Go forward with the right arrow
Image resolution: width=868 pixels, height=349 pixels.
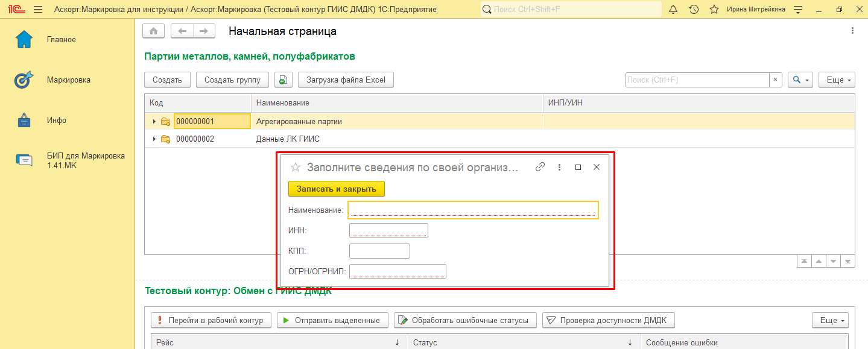[x=204, y=31]
